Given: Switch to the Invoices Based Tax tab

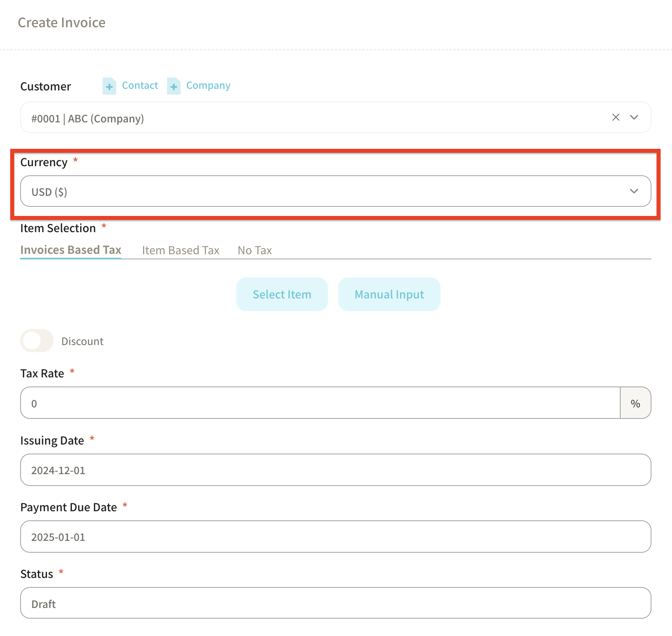Looking at the screenshot, I should (x=71, y=250).
